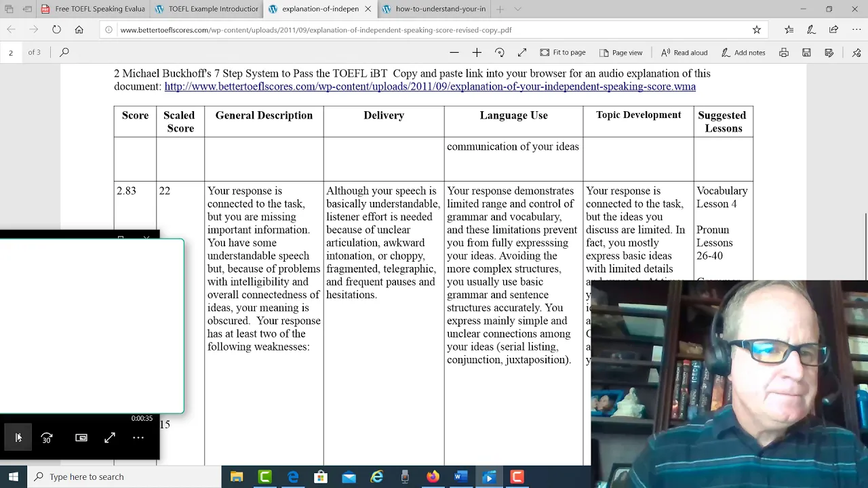Screen dimensions: 868x488
Task: Click Type here to search box
Action: click(x=124, y=476)
